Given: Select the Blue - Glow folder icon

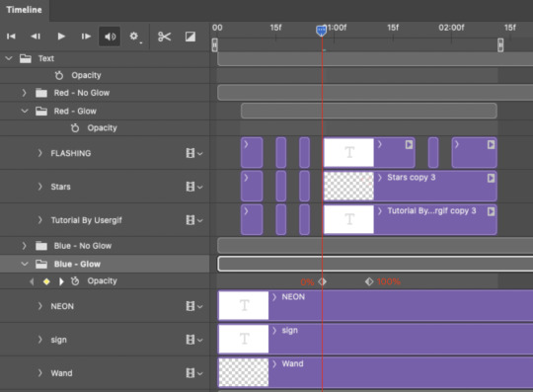Looking at the screenshot, I should click(x=41, y=264).
